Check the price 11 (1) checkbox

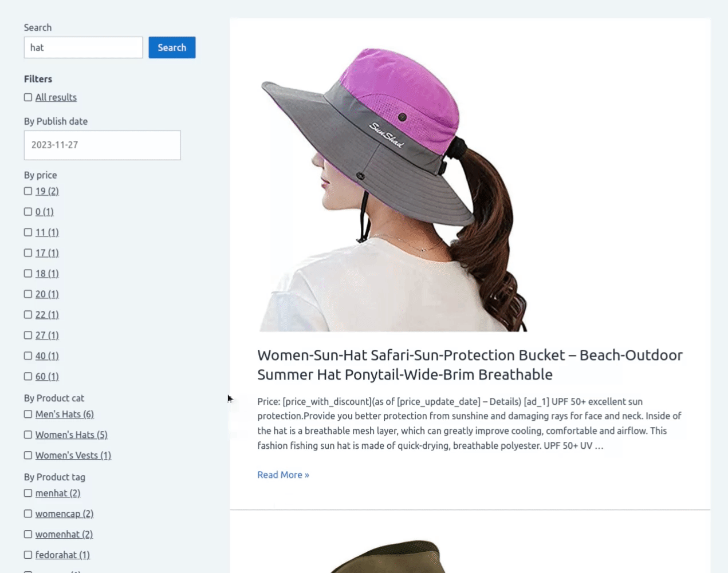(x=28, y=232)
